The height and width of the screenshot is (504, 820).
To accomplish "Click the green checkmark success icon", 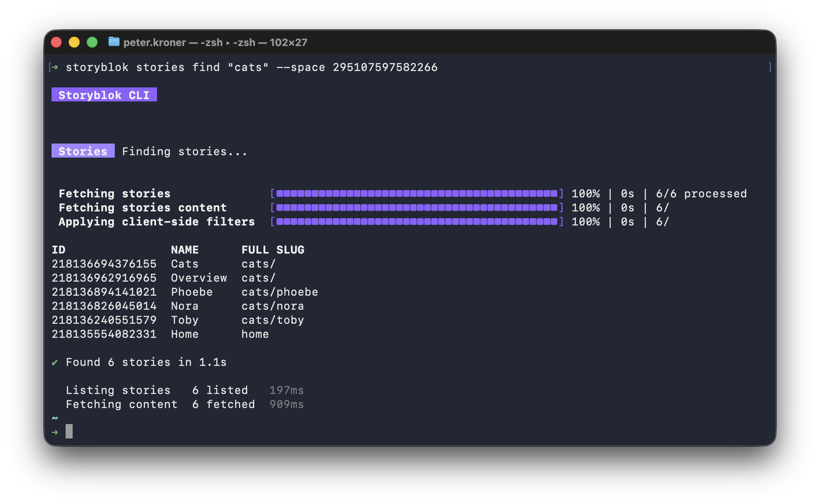I will [55, 362].
